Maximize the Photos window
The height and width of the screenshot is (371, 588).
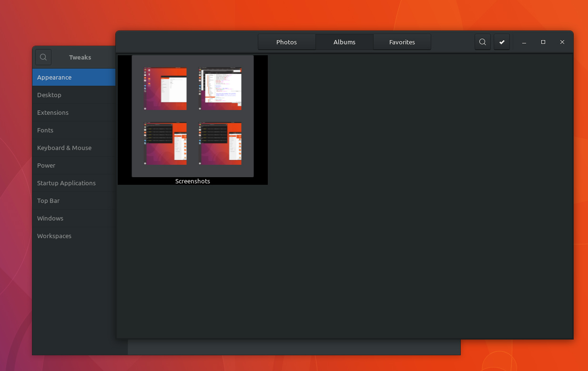point(543,42)
